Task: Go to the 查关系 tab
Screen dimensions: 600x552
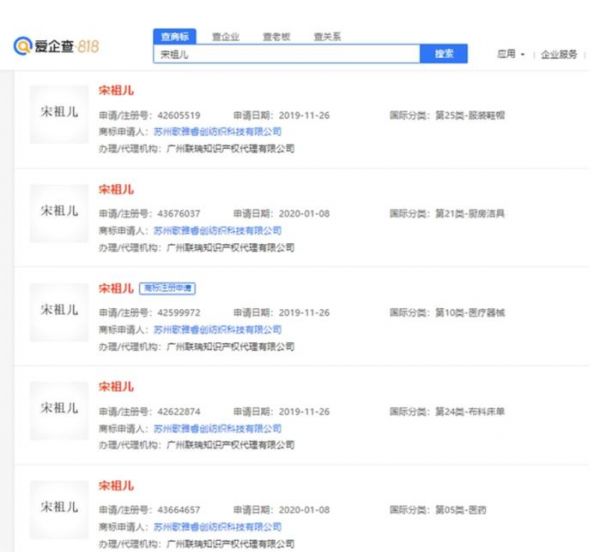Action: point(327,37)
